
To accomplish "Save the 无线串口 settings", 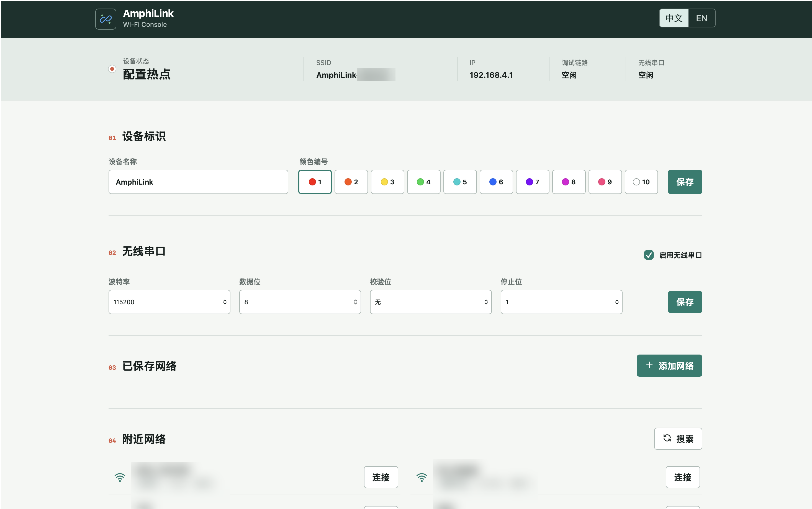I will pos(685,302).
